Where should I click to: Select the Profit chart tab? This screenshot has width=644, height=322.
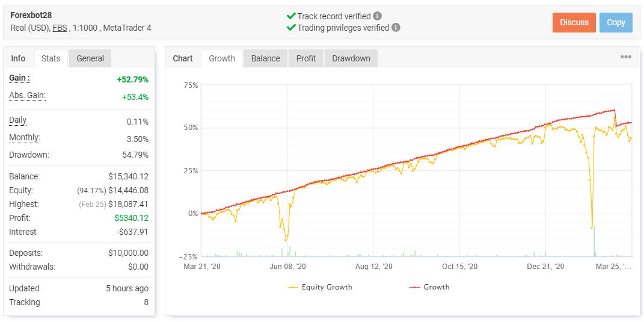click(306, 58)
